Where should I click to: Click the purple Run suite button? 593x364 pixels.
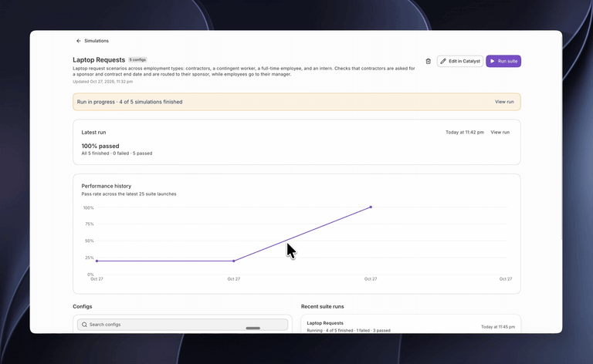503,61
